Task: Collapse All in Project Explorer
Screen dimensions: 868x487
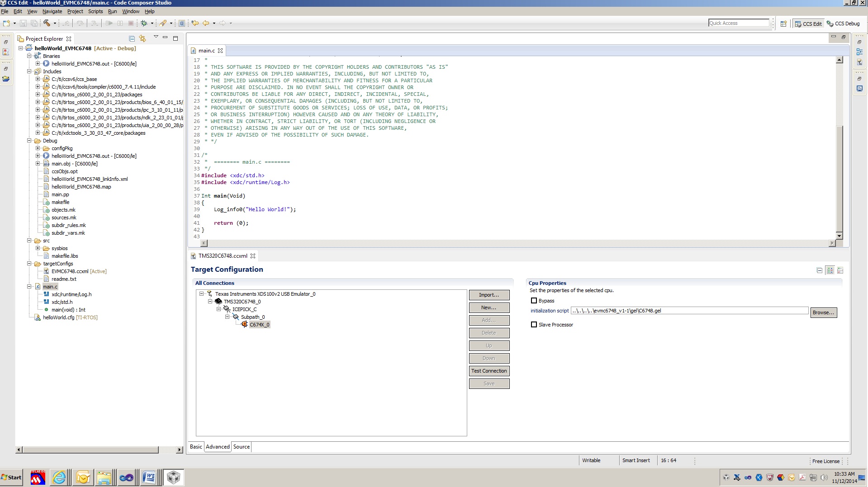Action: pyautogui.click(x=132, y=38)
